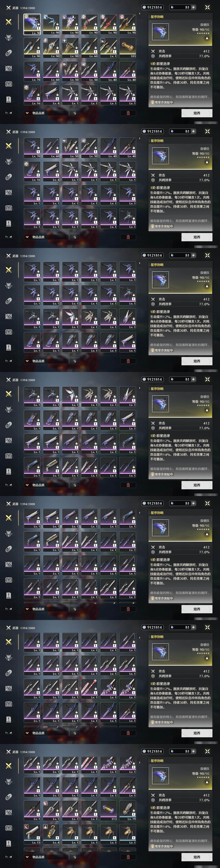Click the 培养 button in the Lv. 90 panel
220x868 pixels.
tap(197, 113)
